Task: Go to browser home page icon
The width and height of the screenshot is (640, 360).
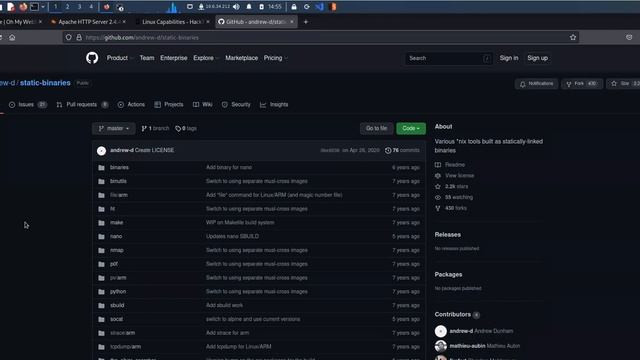Action: [12, 38]
